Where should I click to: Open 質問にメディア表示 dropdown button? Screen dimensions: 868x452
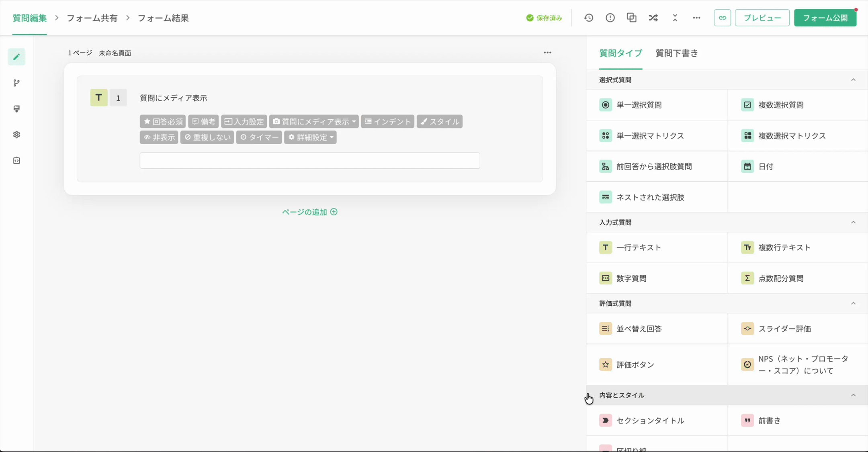314,121
